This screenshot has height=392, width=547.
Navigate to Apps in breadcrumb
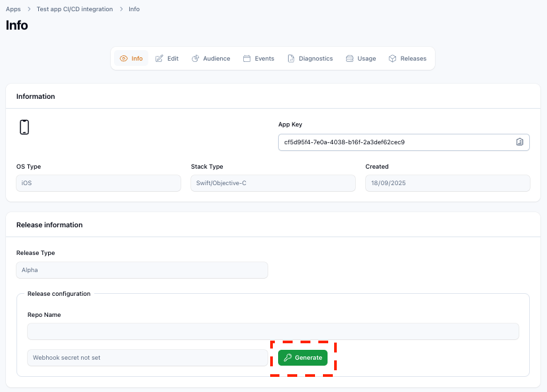(x=13, y=9)
